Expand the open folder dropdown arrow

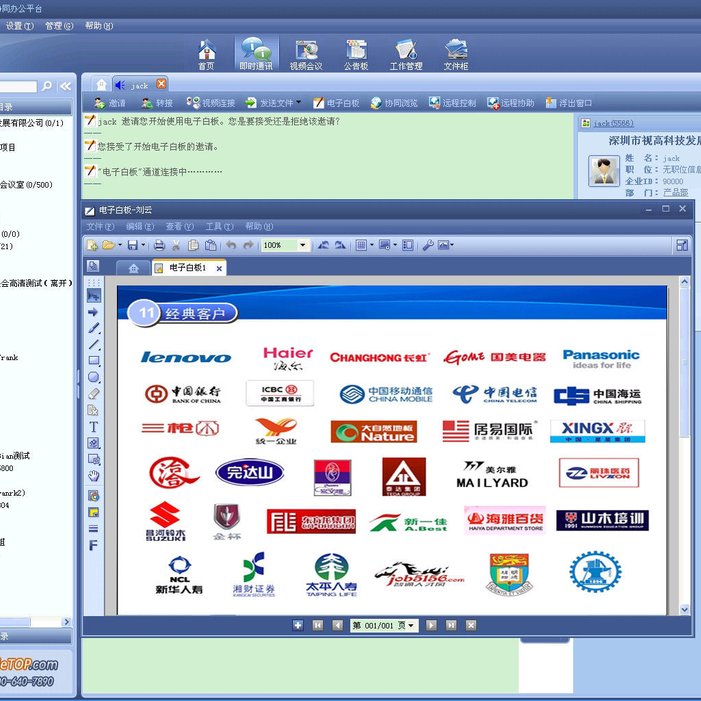pos(120,245)
